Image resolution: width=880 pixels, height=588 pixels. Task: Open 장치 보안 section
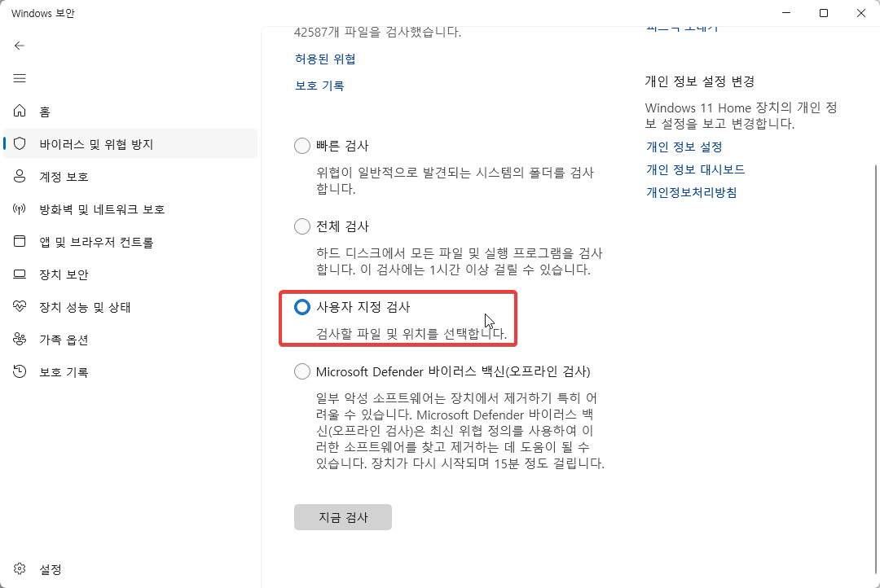pos(69,274)
